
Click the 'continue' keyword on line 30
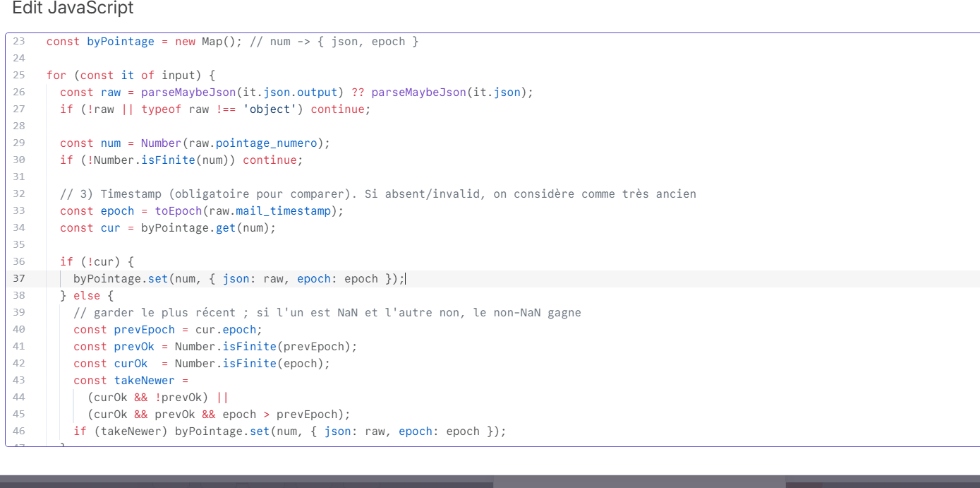pos(270,160)
